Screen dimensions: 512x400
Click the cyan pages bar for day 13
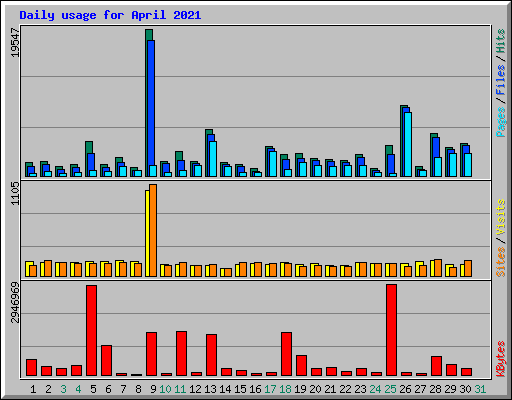click(x=213, y=159)
